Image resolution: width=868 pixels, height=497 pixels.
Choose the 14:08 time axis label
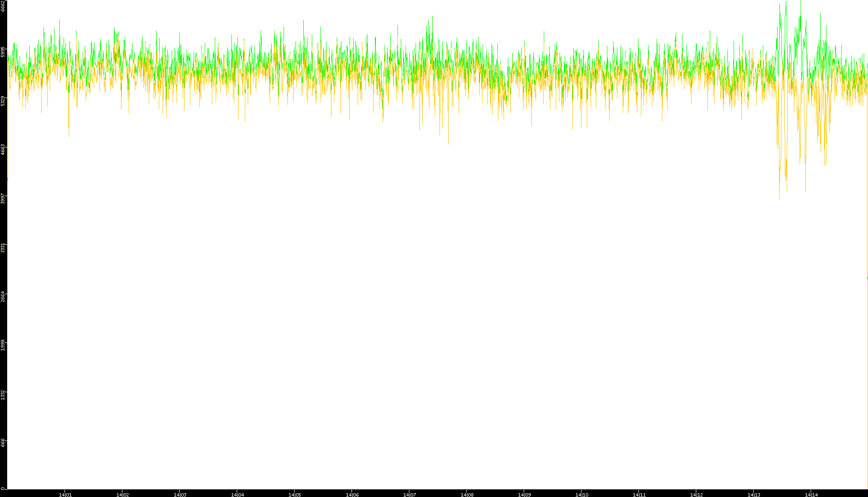467,495
